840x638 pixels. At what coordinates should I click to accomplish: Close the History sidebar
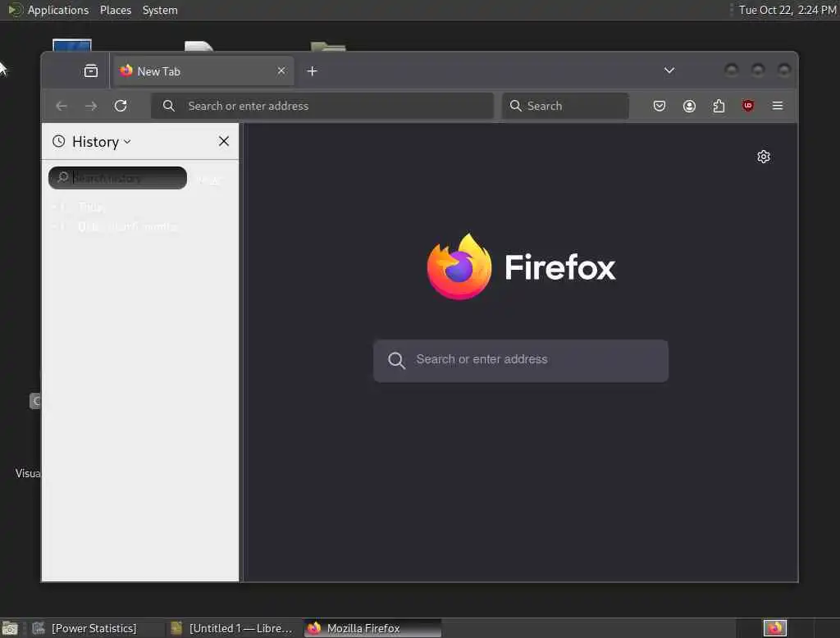click(224, 141)
